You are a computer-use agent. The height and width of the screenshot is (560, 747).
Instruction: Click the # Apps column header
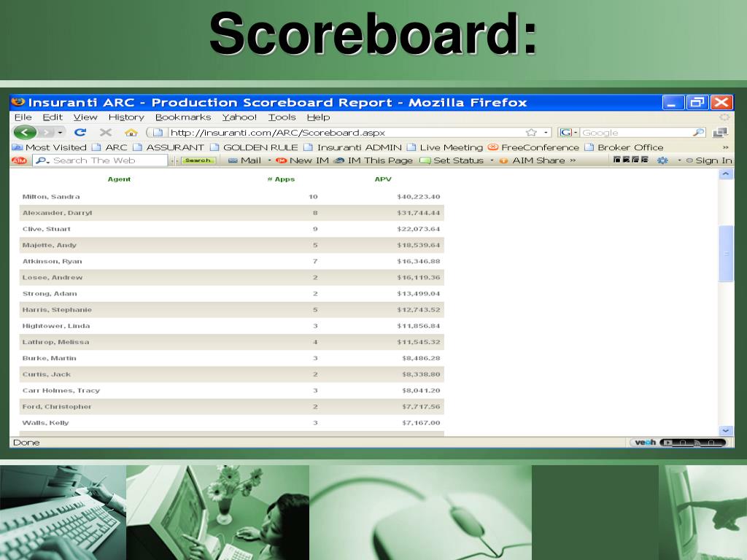281,179
